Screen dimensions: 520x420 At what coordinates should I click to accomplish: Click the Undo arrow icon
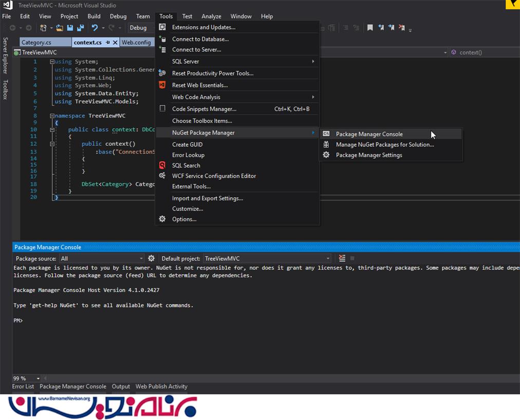tap(95, 28)
